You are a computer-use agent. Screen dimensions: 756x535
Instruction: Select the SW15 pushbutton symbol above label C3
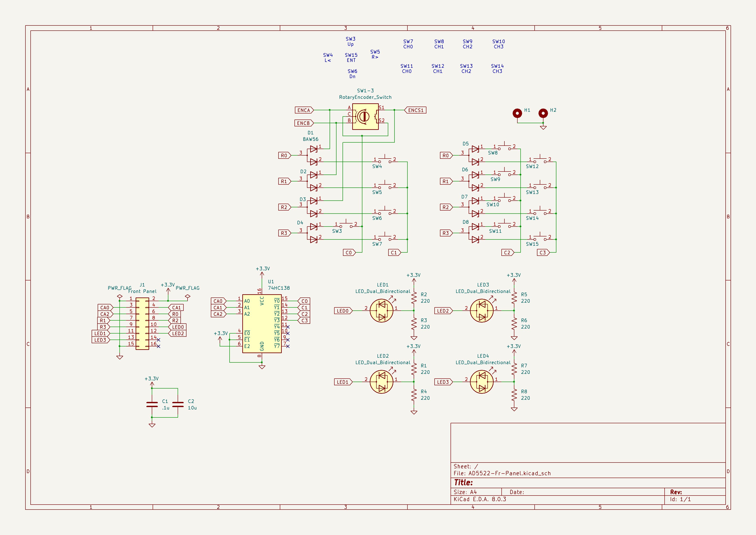pos(540,237)
